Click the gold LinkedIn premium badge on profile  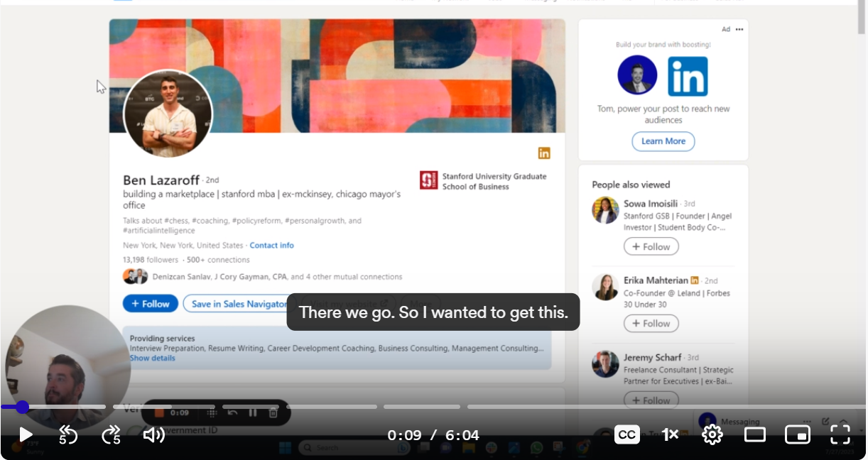(x=544, y=153)
